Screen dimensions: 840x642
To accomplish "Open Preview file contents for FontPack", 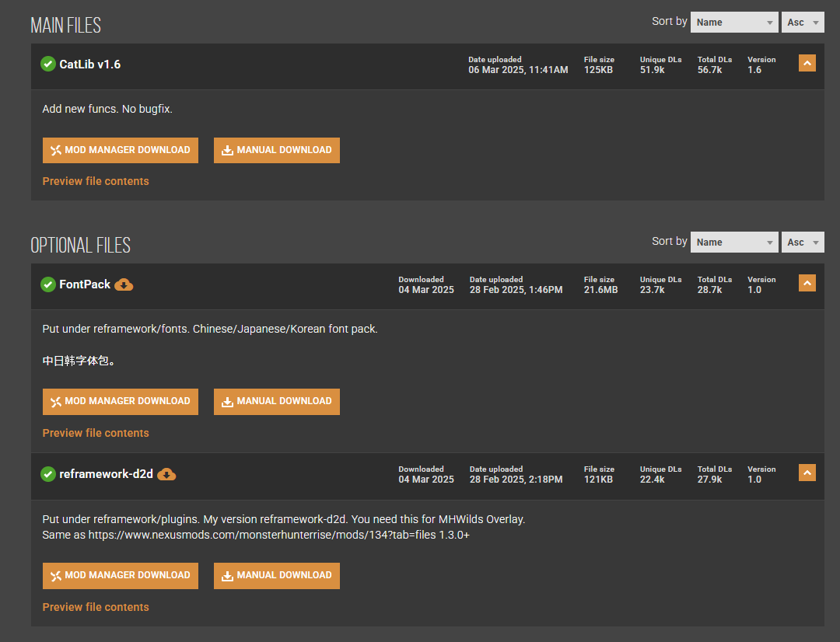I will (96, 433).
